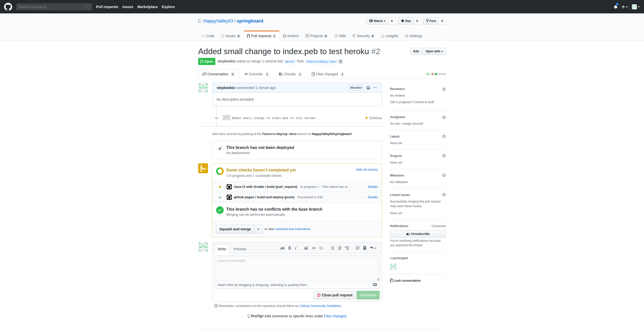Click into the Leave a comment box
Image resolution: width=644 pixels, height=332 pixels.
[x=297, y=268]
